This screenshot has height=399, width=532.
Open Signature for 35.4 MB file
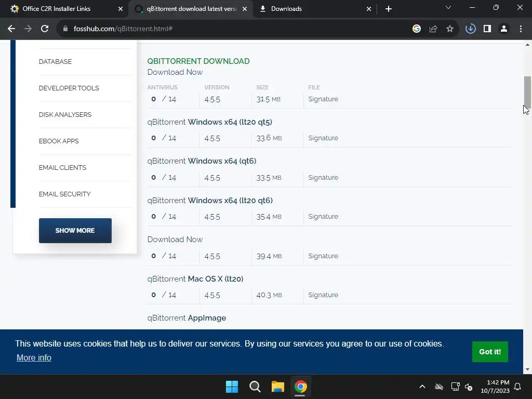click(x=323, y=217)
